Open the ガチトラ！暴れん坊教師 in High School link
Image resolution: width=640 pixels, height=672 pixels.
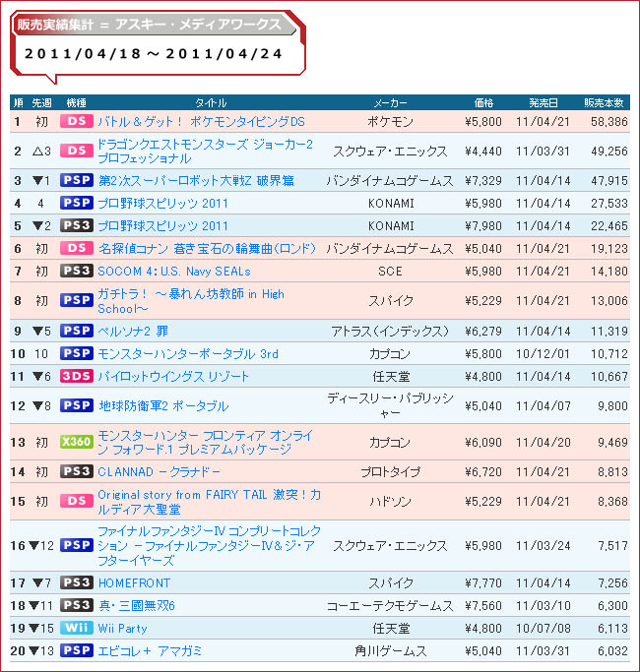191,301
